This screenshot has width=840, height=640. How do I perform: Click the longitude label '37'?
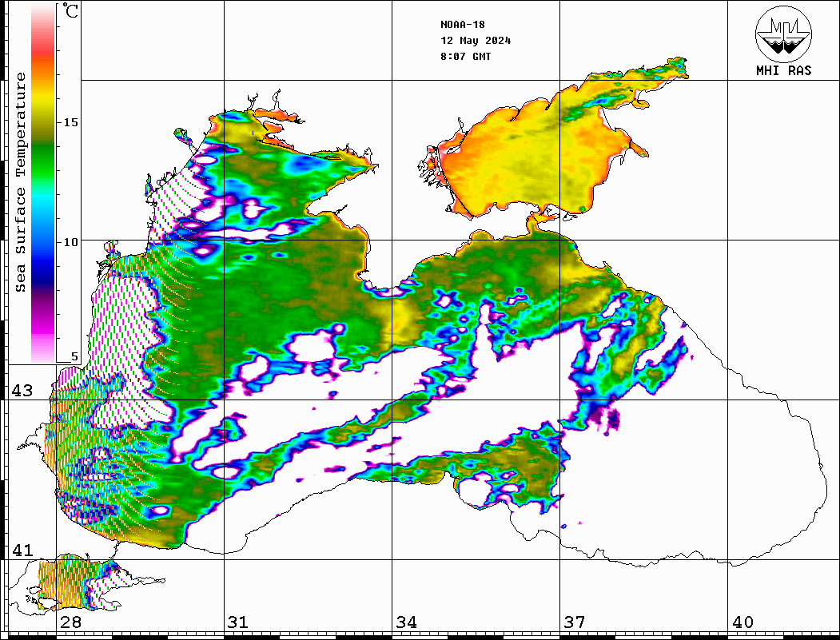tap(575, 622)
